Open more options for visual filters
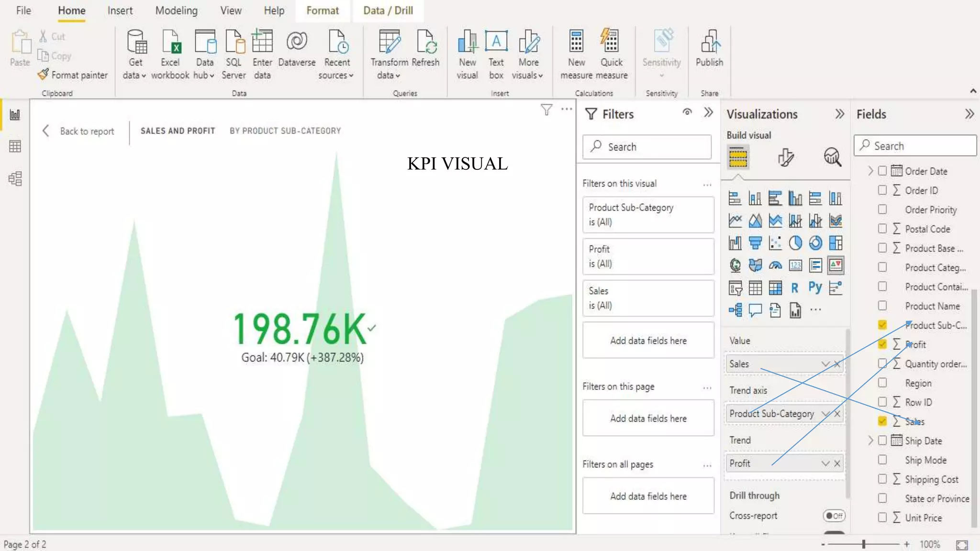 [707, 185]
